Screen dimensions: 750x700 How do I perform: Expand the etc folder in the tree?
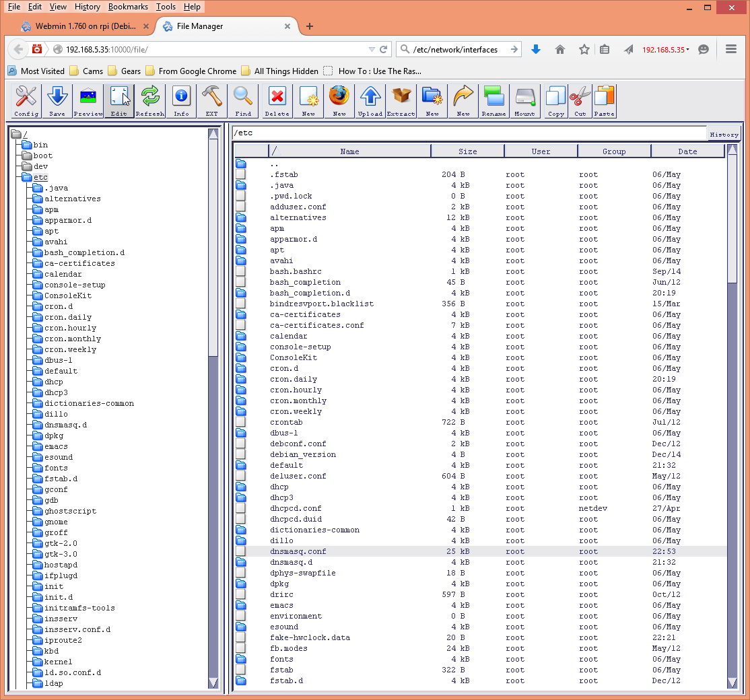click(40, 176)
